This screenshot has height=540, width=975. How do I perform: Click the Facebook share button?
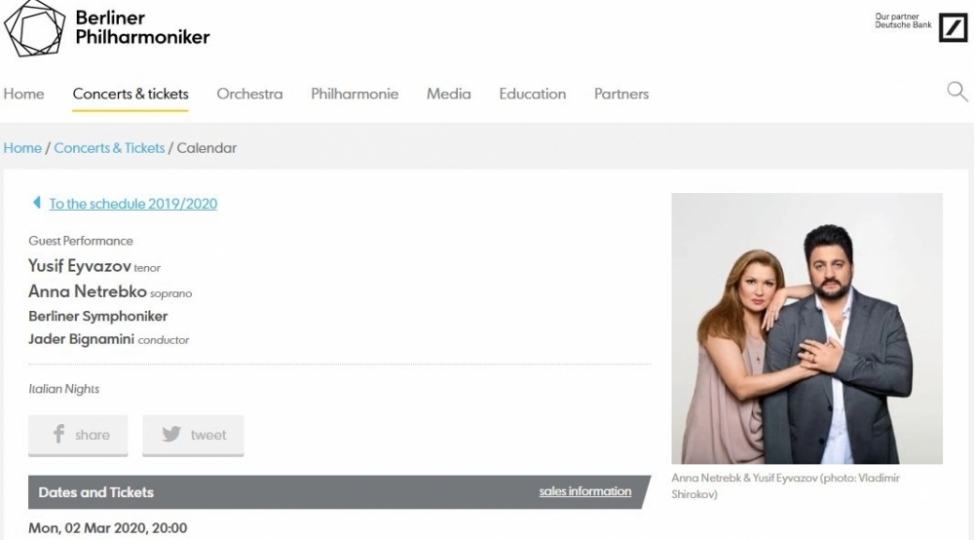click(78, 435)
